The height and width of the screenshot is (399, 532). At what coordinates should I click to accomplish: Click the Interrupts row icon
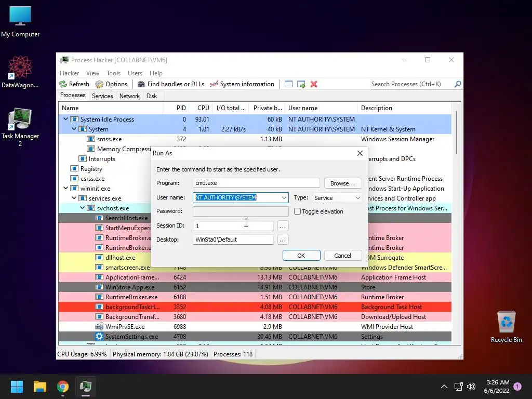click(x=83, y=158)
